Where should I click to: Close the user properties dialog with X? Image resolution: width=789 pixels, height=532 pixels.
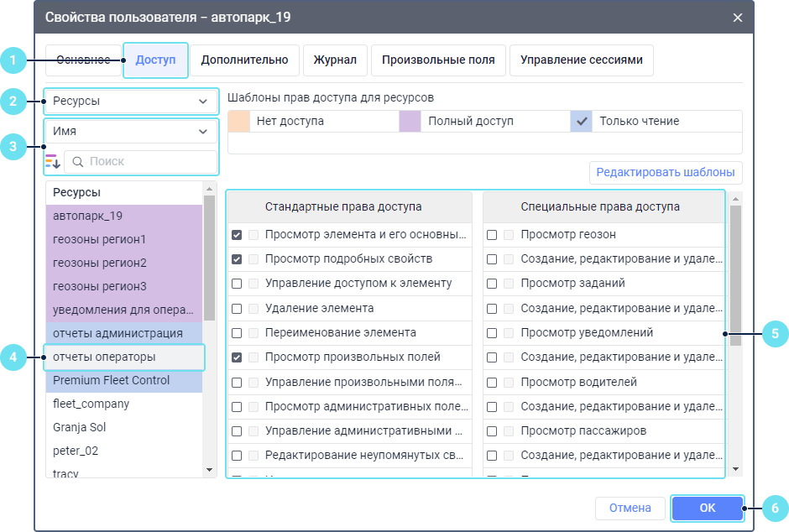(738, 18)
